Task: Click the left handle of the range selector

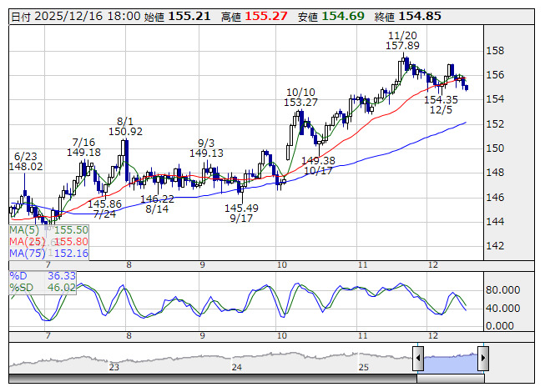Action: tap(418, 359)
